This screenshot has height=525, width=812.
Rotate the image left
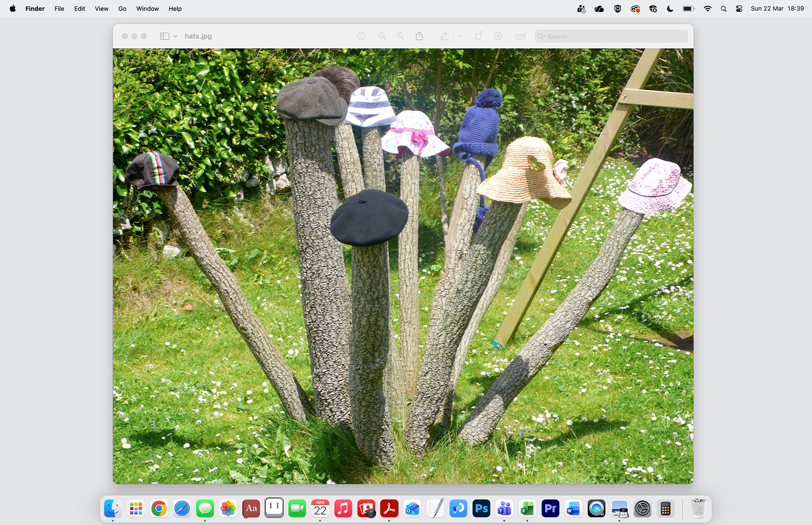(478, 36)
